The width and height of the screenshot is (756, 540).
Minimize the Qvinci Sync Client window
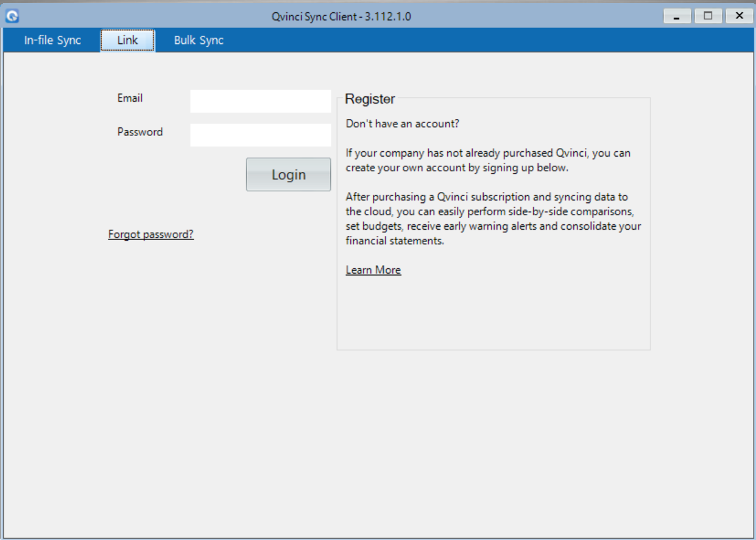pos(677,16)
